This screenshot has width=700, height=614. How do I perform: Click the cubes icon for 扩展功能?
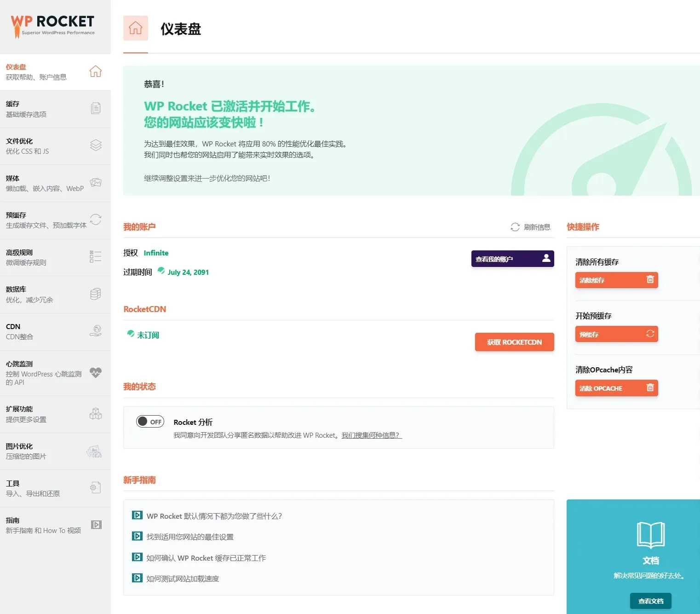click(x=96, y=413)
